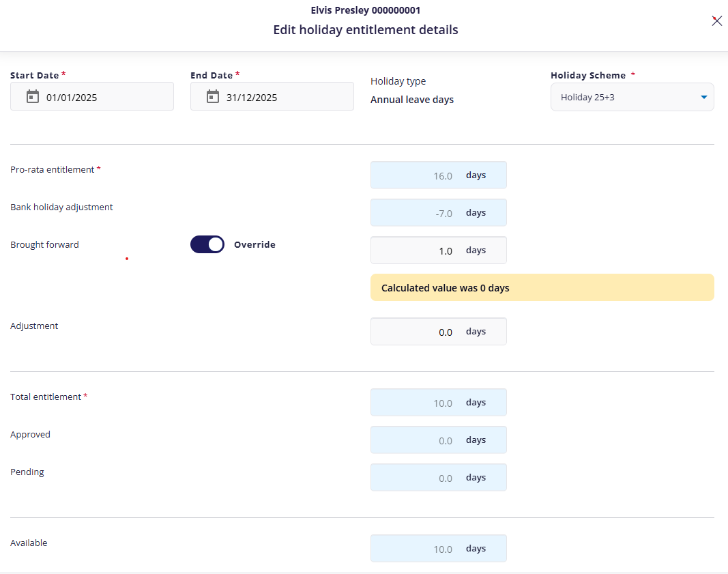The width and height of the screenshot is (728, 574).
Task: Open the Holiday Scheme dropdown
Action: tap(624, 97)
